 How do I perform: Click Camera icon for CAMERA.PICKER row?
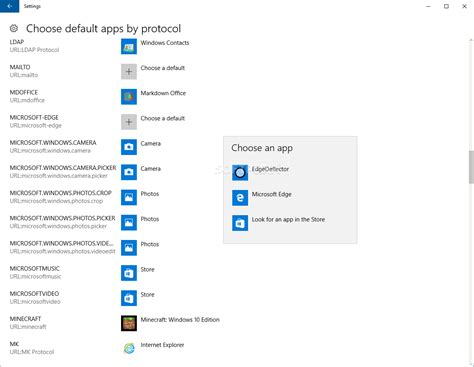pos(129,172)
